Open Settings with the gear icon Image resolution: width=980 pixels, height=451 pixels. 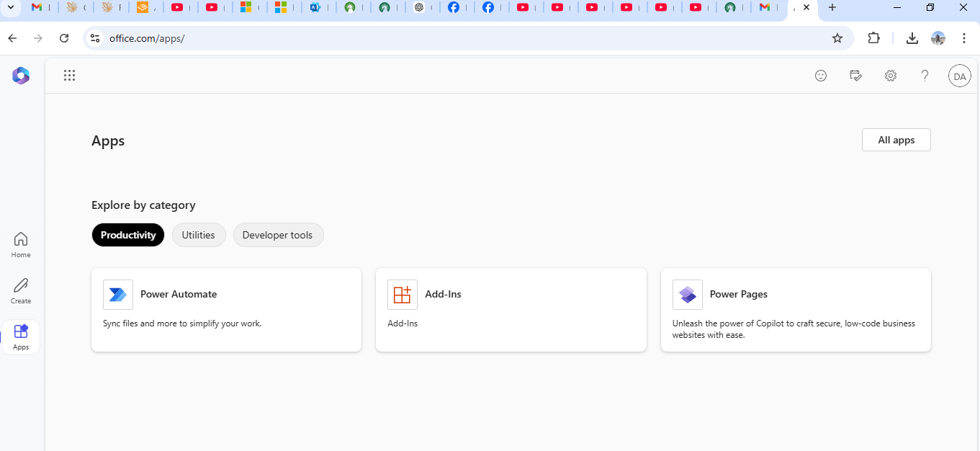click(891, 76)
